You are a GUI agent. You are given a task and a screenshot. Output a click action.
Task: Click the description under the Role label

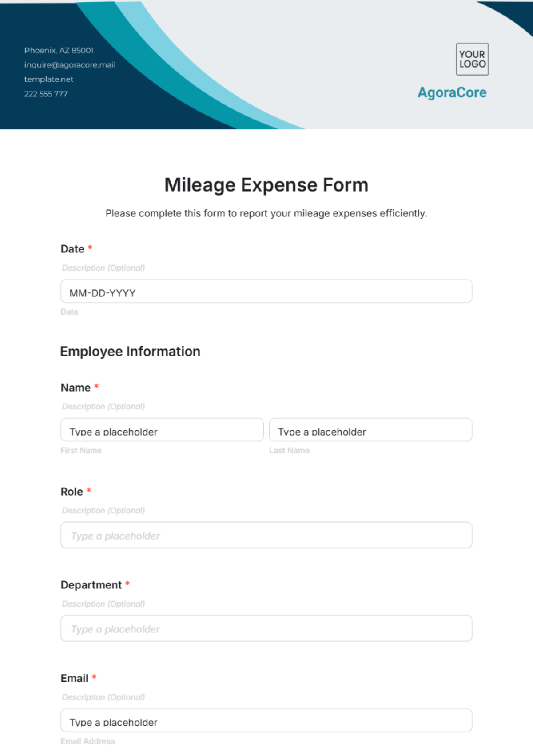point(103,511)
